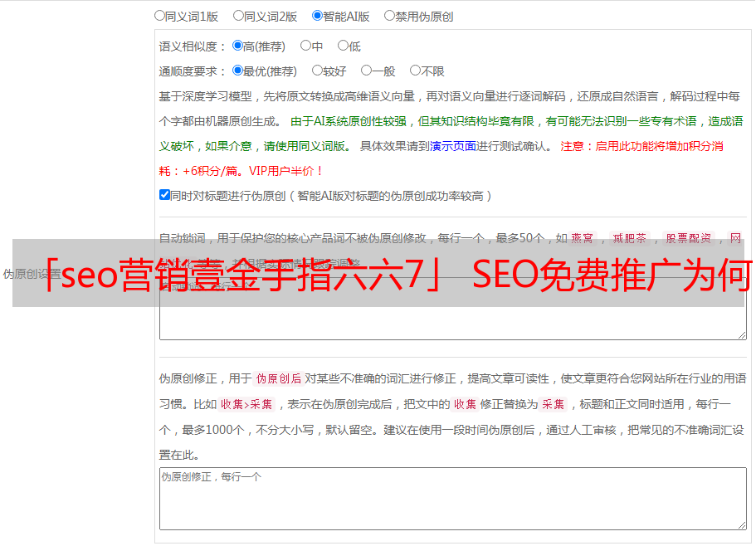Click the 语义相似度 label

(192, 46)
